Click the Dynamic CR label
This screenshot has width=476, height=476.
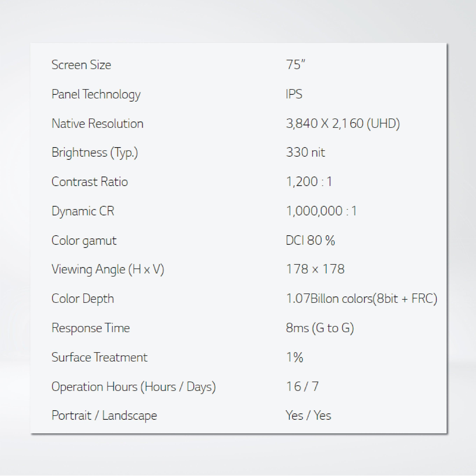pyautogui.click(x=83, y=211)
